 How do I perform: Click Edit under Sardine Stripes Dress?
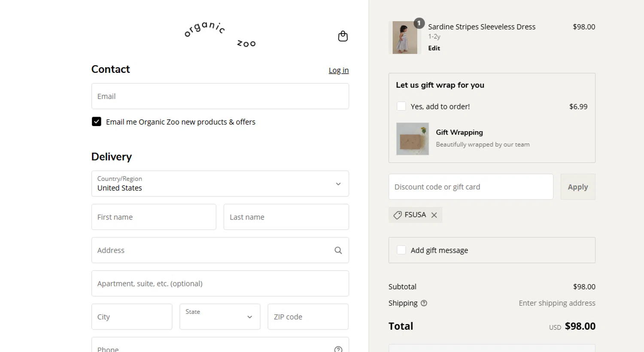tap(434, 48)
